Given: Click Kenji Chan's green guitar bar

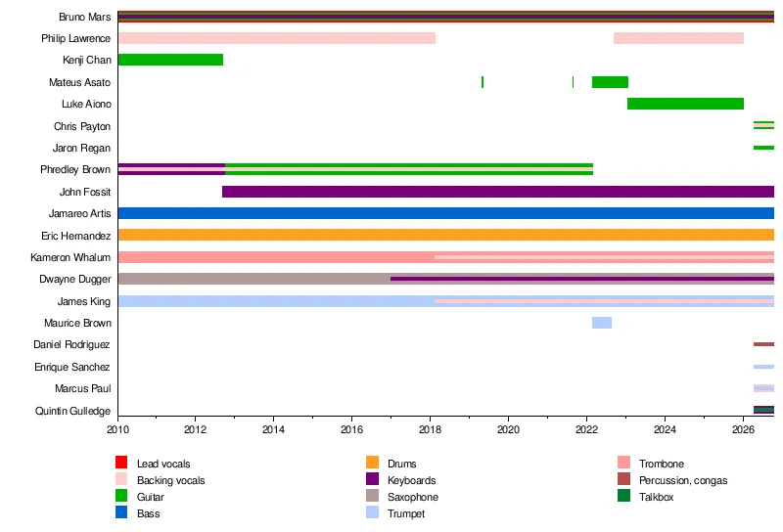Looking at the screenshot, I should (x=170, y=60).
